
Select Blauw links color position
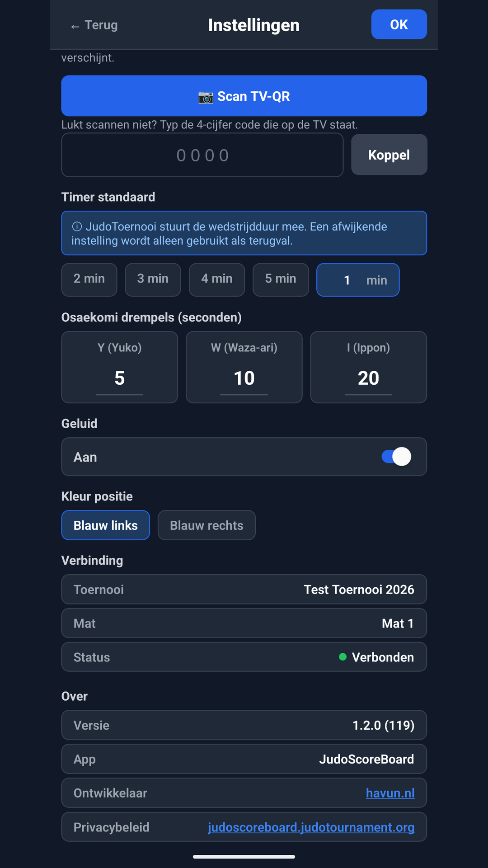(x=105, y=525)
